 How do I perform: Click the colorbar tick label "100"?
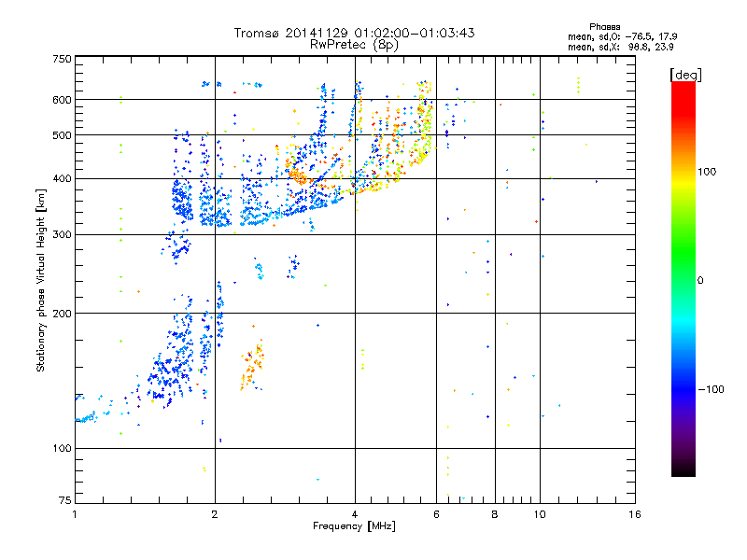pos(707,172)
